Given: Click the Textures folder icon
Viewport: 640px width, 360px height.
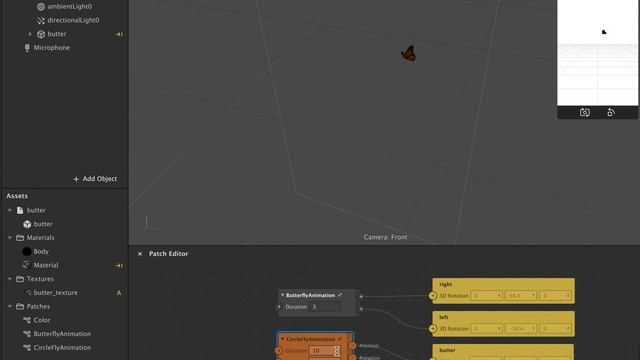Looking at the screenshot, I should pyautogui.click(x=20, y=279).
